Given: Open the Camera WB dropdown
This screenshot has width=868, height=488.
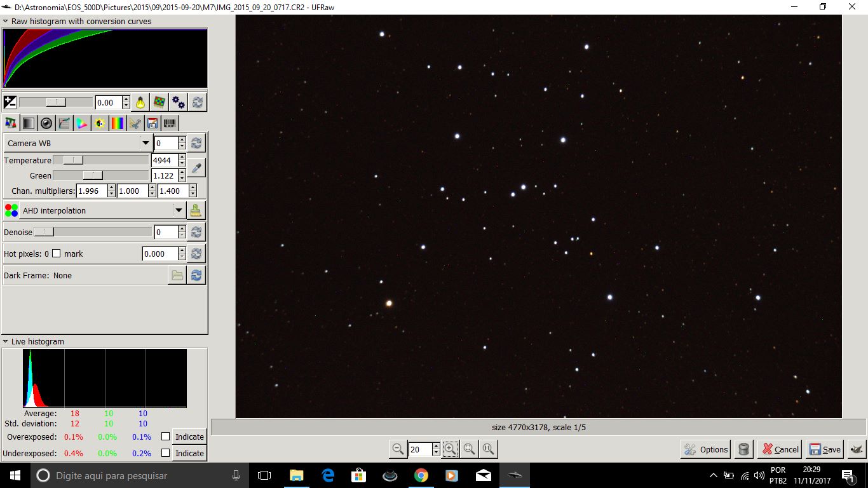Looking at the screenshot, I should coord(146,143).
